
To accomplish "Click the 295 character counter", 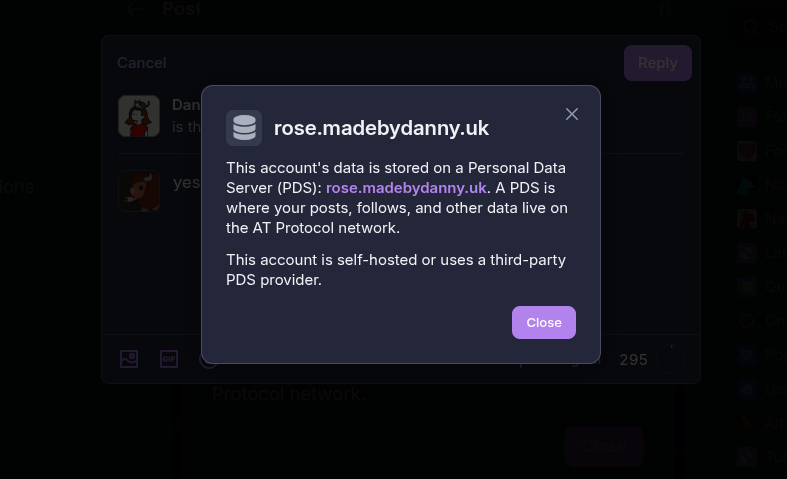I will tap(633, 360).
